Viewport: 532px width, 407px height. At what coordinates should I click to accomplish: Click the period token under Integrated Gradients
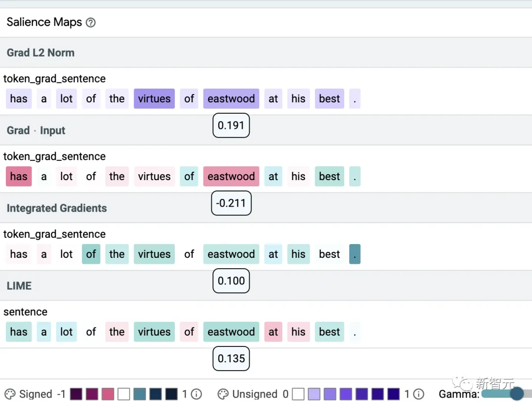pyautogui.click(x=355, y=254)
